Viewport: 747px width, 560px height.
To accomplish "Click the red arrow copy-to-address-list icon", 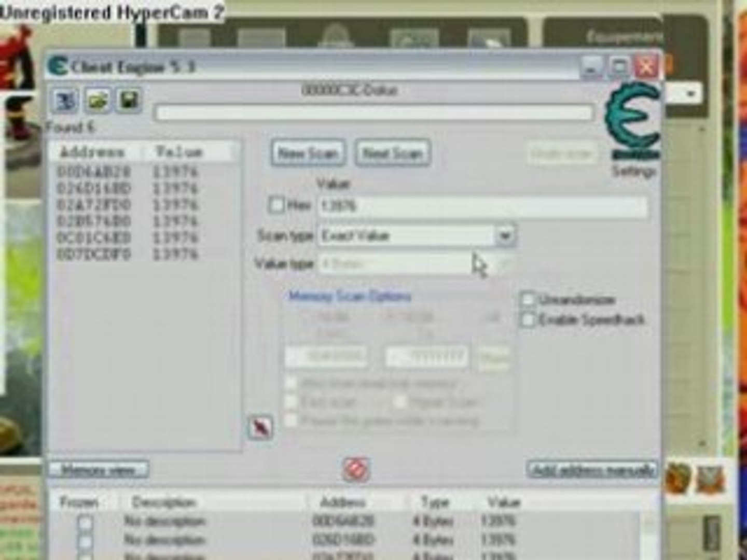I will click(x=260, y=428).
